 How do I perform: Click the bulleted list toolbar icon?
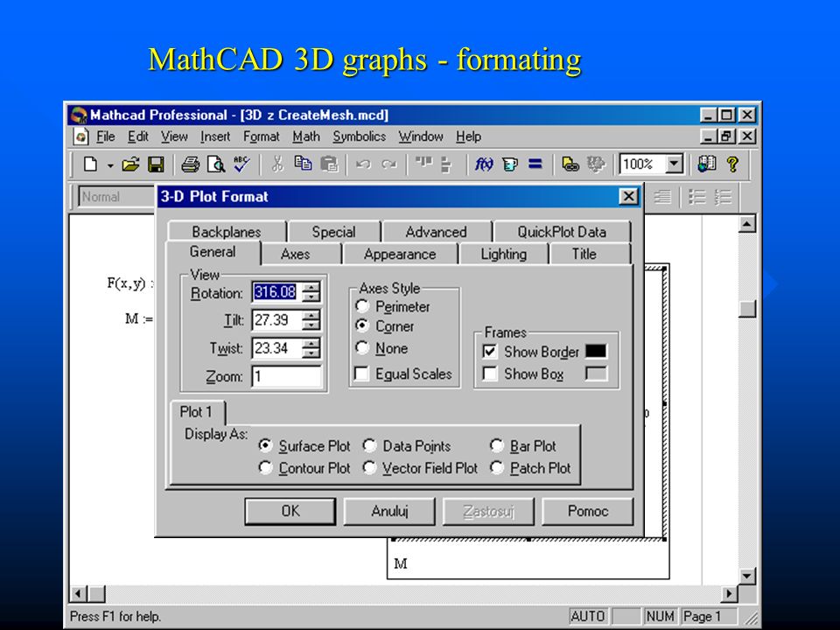point(697,197)
